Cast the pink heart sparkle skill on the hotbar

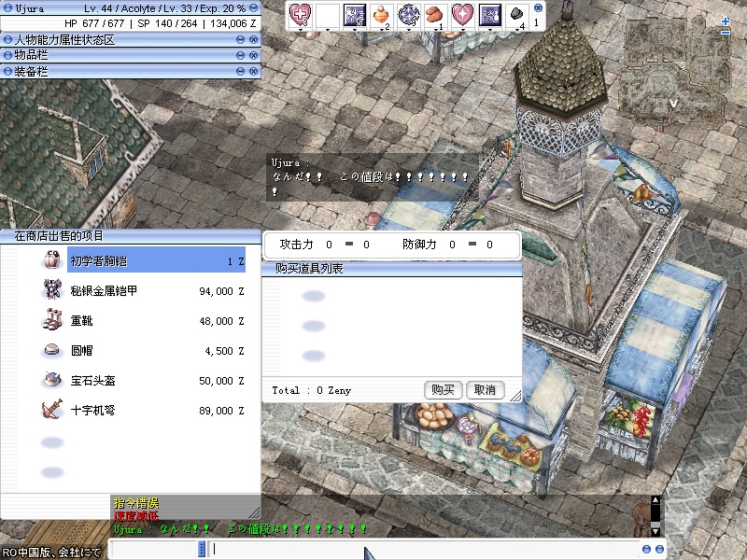point(463,14)
